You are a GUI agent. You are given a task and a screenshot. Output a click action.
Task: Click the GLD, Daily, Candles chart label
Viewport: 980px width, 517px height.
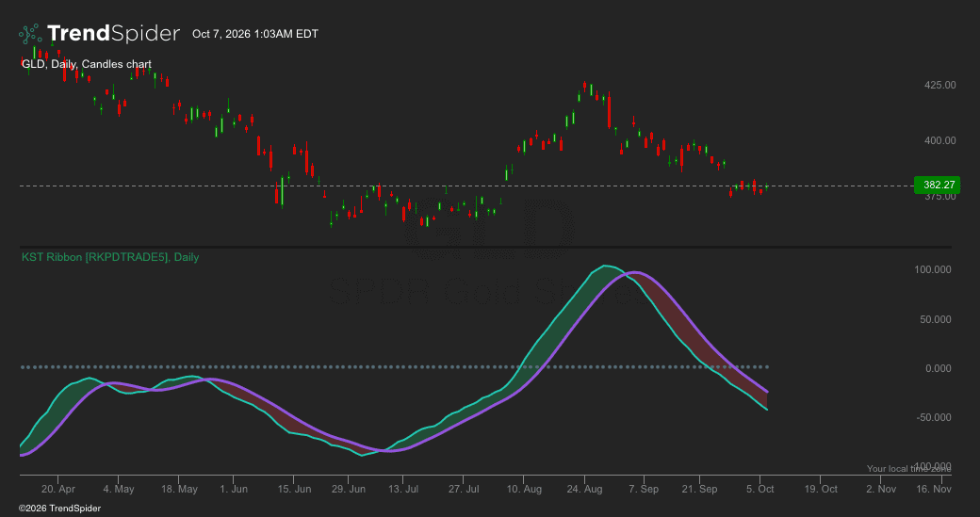click(x=87, y=64)
